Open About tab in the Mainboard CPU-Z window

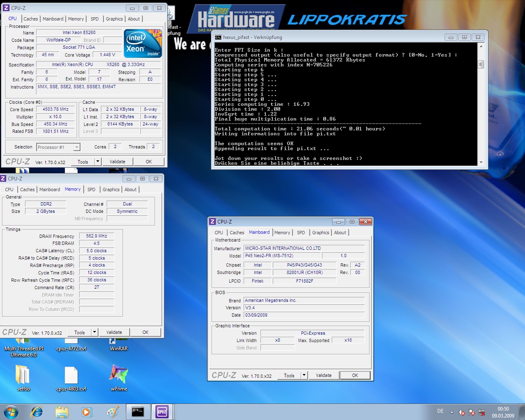[340, 233]
